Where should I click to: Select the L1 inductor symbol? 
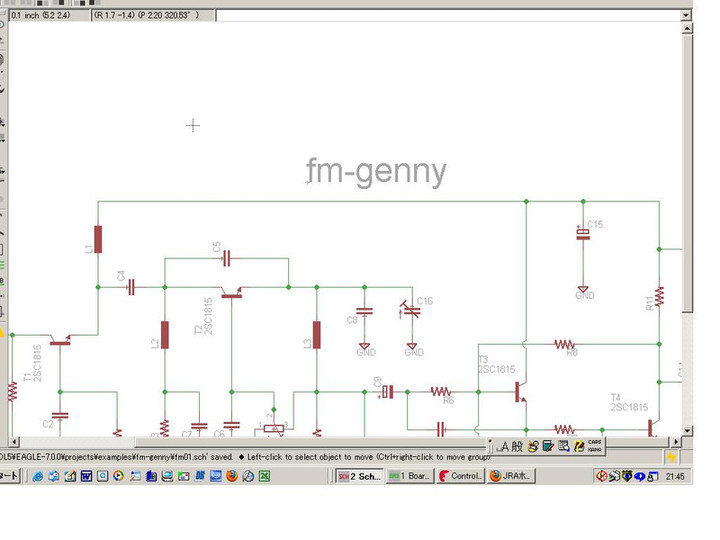pyautogui.click(x=98, y=241)
